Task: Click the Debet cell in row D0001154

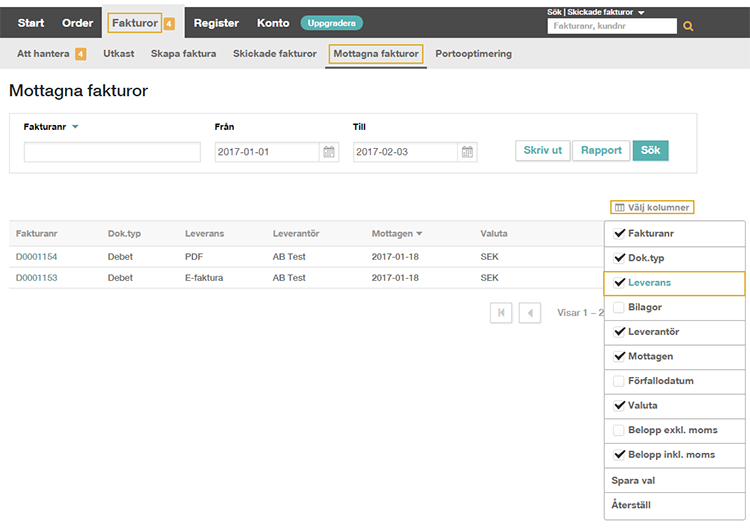Action: [x=120, y=257]
